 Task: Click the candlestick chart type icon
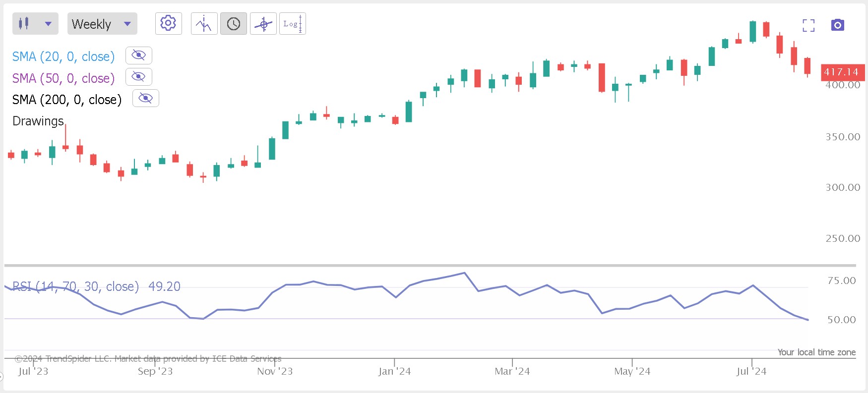pos(24,23)
